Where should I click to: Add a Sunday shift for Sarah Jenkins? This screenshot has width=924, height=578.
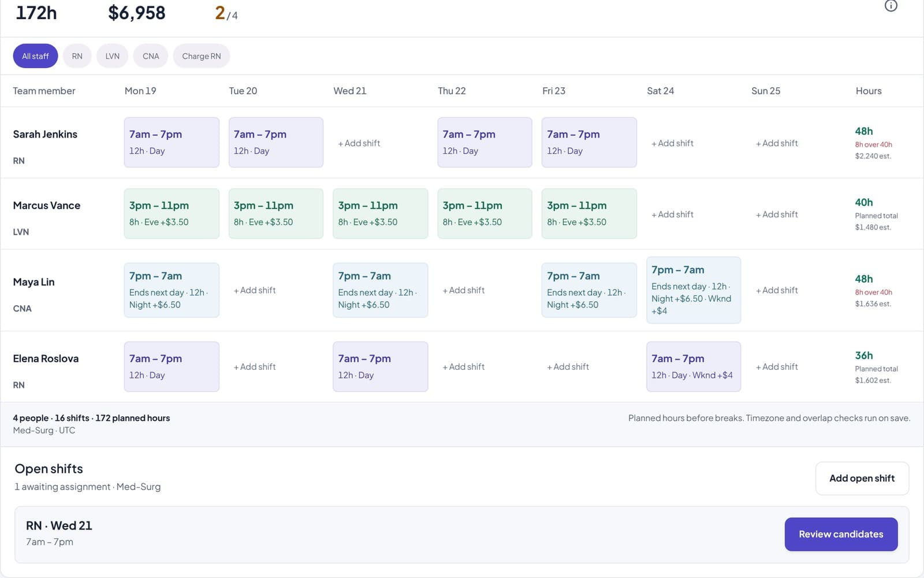pyautogui.click(x=777, y=143)
